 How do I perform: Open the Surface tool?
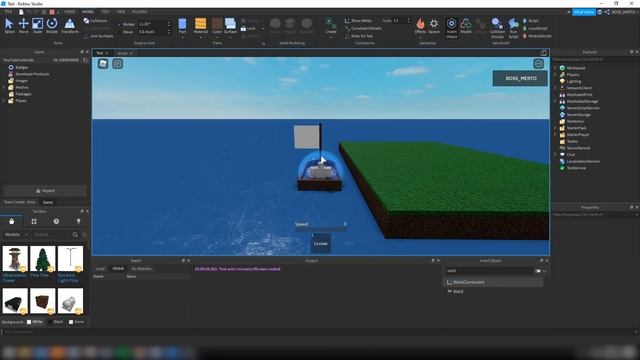[x=230, y=26]
